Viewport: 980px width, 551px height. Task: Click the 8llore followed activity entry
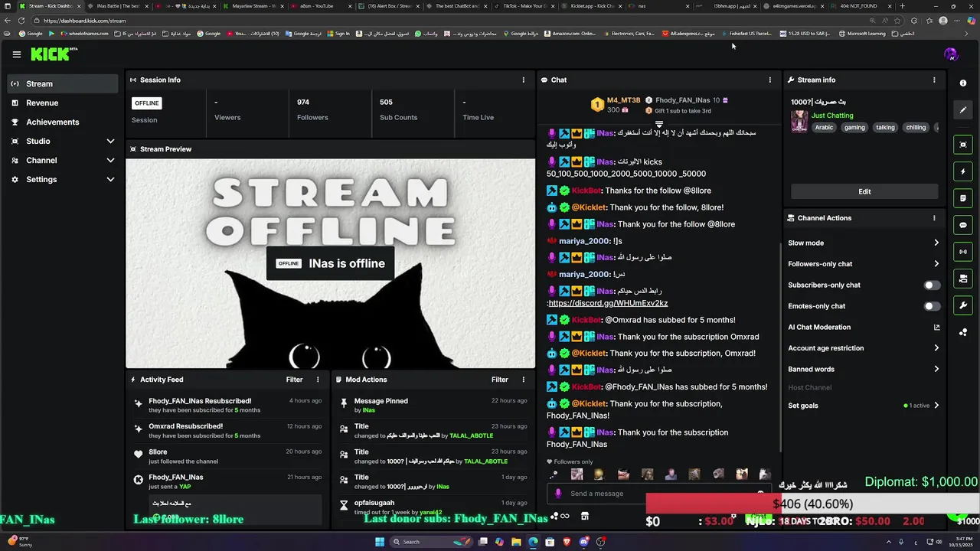click(227, 457)
